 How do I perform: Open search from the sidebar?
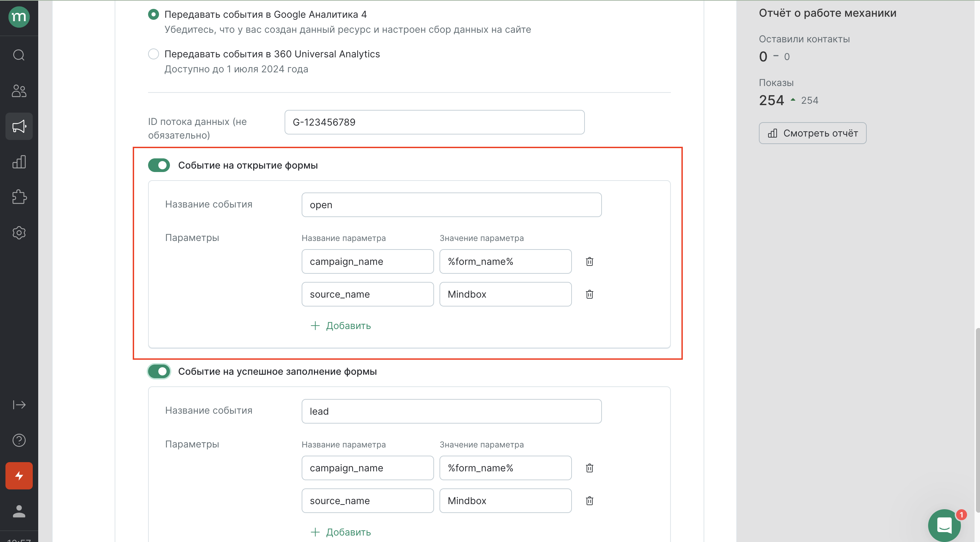(x=19, y=55)
